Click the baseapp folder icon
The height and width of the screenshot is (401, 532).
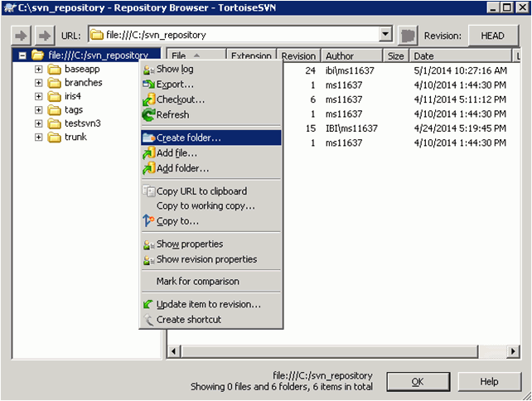(x=54, y=70)
